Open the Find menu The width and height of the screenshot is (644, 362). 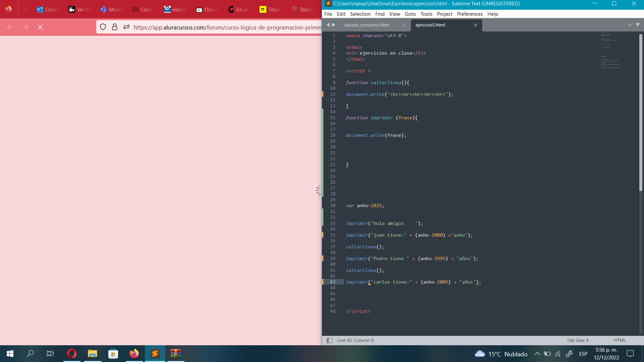point(380,14)
